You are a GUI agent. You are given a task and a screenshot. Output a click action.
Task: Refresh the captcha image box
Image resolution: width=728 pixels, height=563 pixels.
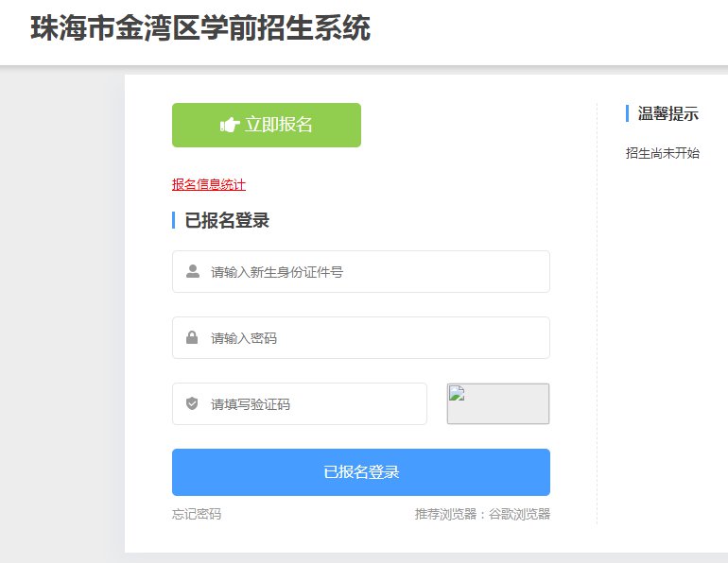[498, 404]
